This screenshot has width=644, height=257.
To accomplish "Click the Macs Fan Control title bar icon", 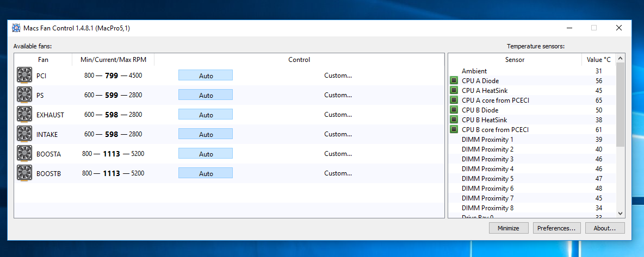I will (x=16, y=28).
